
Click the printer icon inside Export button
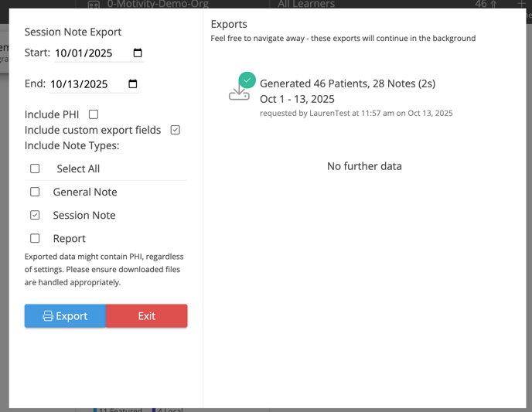tap(48, 316)
